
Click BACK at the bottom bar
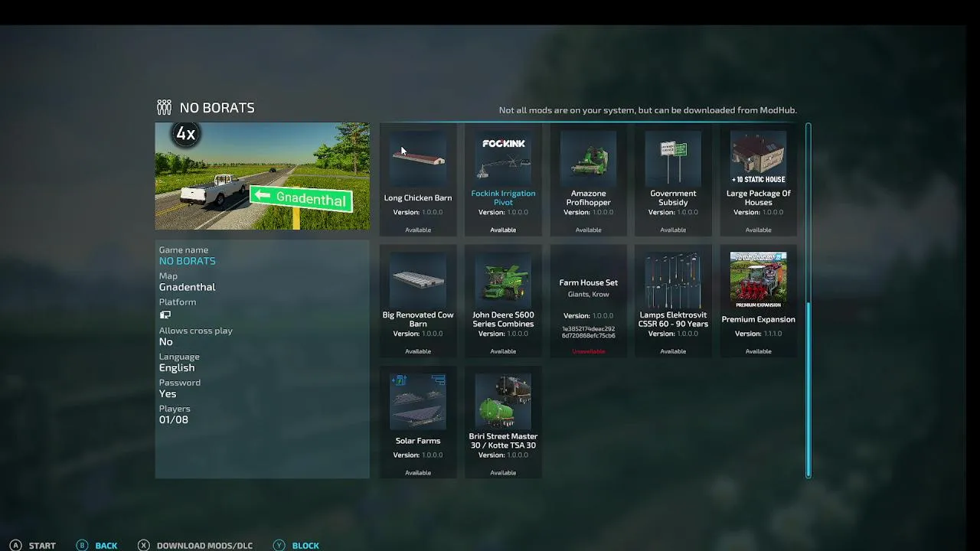point(106,546)
